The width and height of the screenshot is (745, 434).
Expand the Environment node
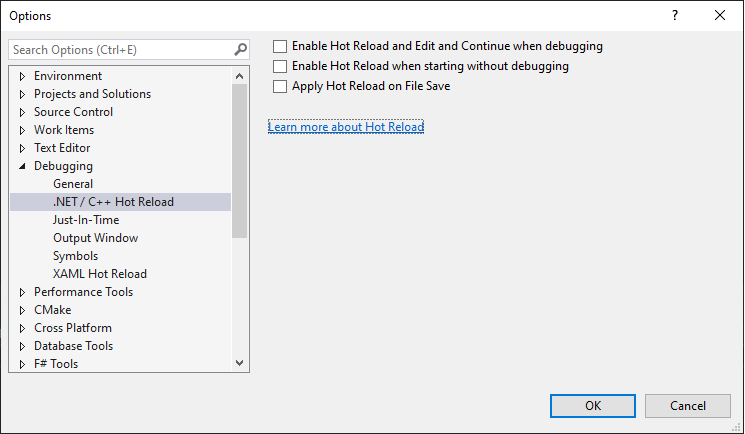[x=22, y=76]
